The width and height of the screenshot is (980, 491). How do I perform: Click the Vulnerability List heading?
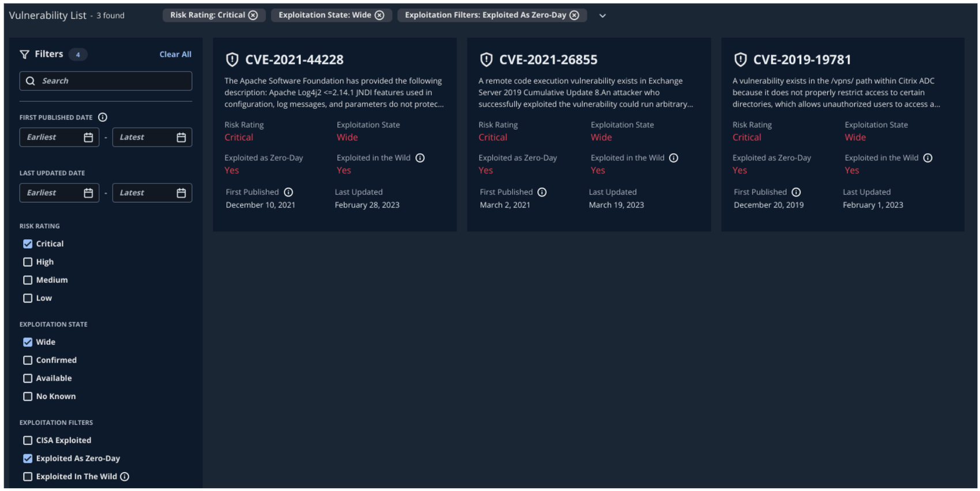[x=48, y=16]
